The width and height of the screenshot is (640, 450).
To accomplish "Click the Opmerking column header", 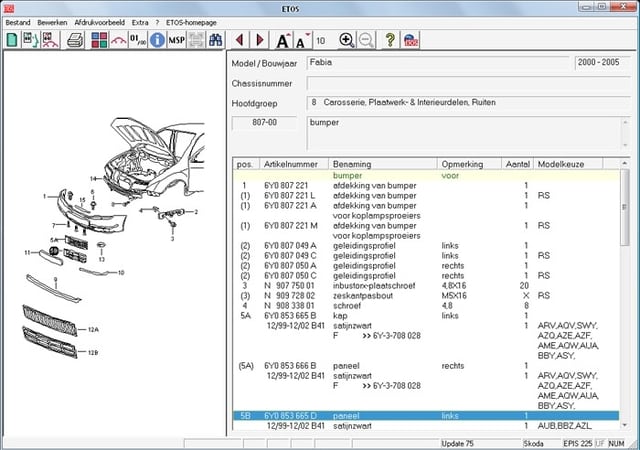I will 469,164.
